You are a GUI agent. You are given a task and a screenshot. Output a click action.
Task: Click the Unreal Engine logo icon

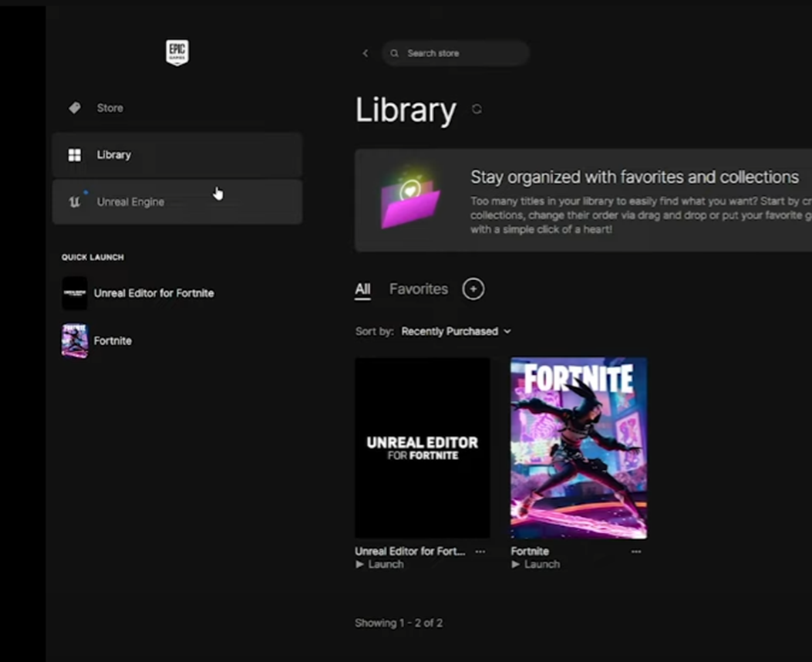click(x=75, y=201)
